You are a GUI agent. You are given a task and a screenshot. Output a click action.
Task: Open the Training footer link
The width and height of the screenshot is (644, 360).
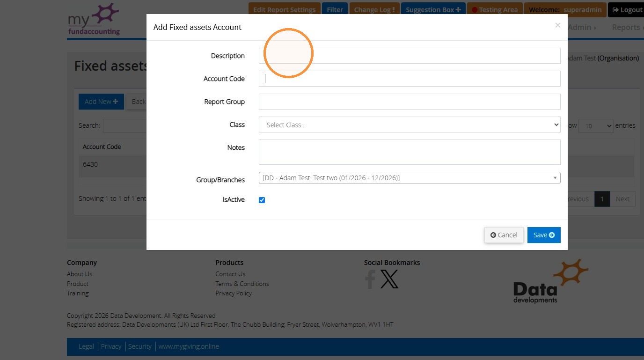78,293
